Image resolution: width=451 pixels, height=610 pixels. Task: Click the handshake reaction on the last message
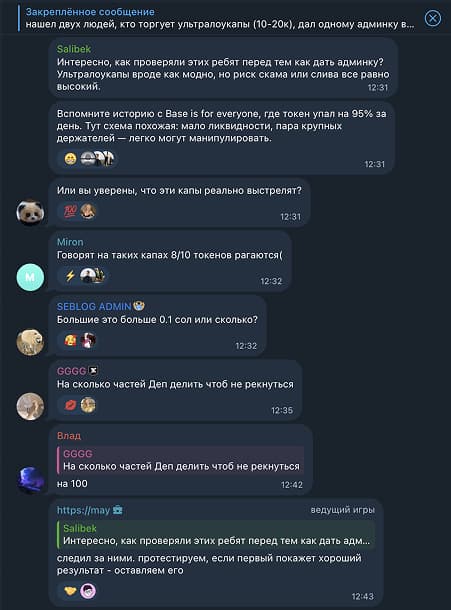point(70,591)
